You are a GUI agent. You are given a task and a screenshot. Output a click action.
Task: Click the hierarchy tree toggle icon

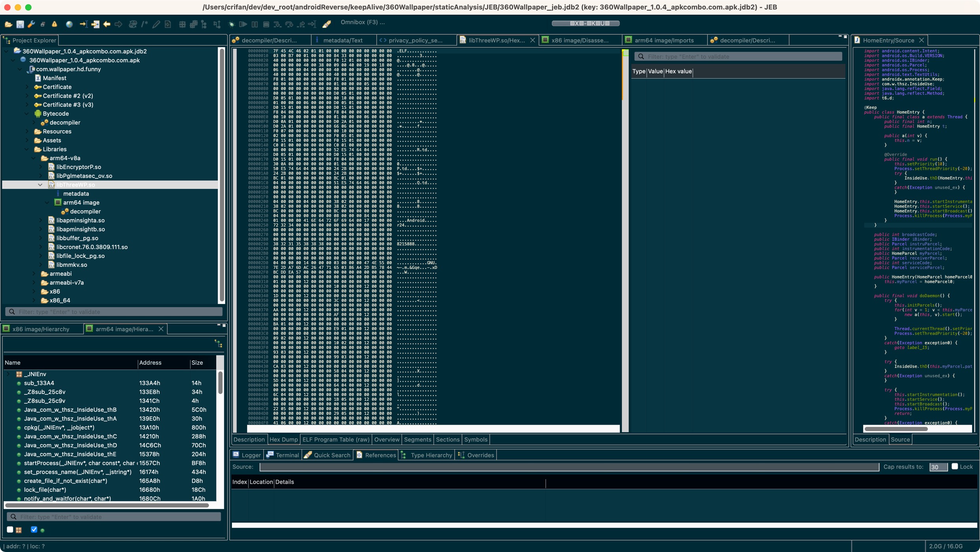click(218, 344)
